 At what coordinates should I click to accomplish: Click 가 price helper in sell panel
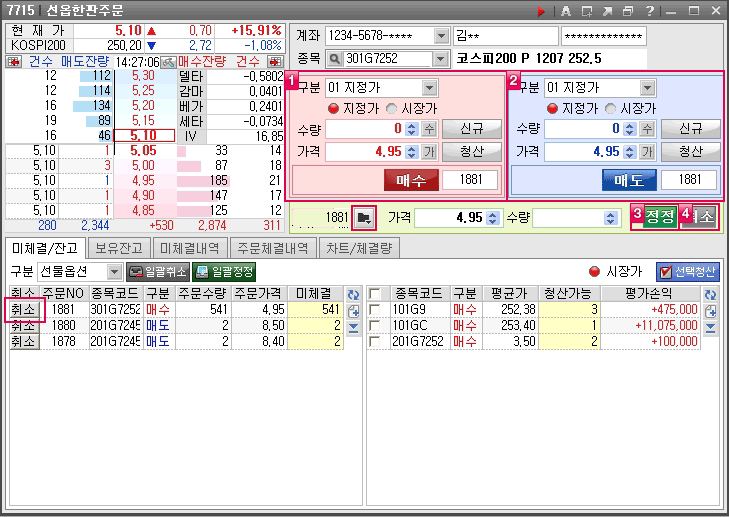[647, 152]
